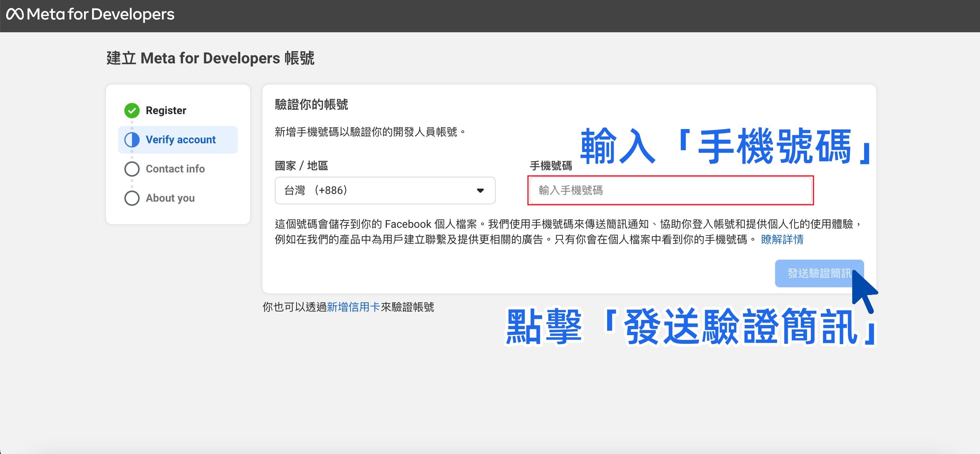This screenshot has width=980, height=454.
Task: Click the green Register checkmark icon
Action: pos(132,111)
